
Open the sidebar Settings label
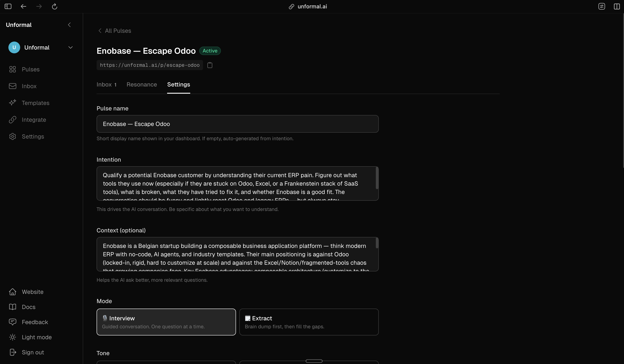pyautogui.click(x=33, y=137)
